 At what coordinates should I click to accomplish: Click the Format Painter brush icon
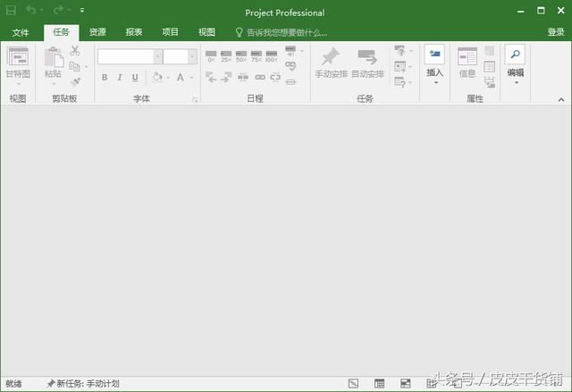pos(75,81)
